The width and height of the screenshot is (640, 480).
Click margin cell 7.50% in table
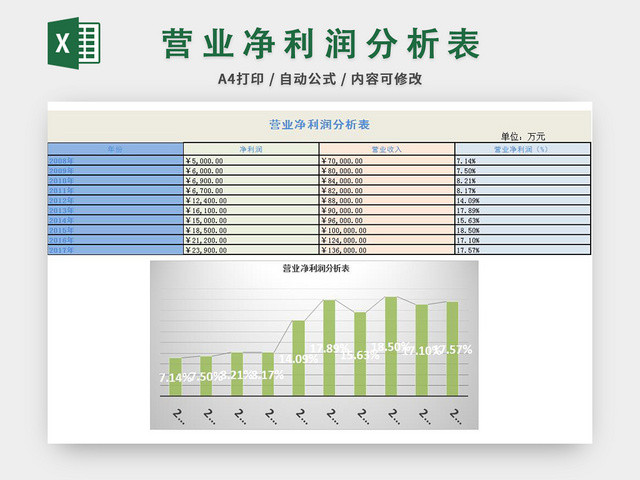[x=522, y=171]
